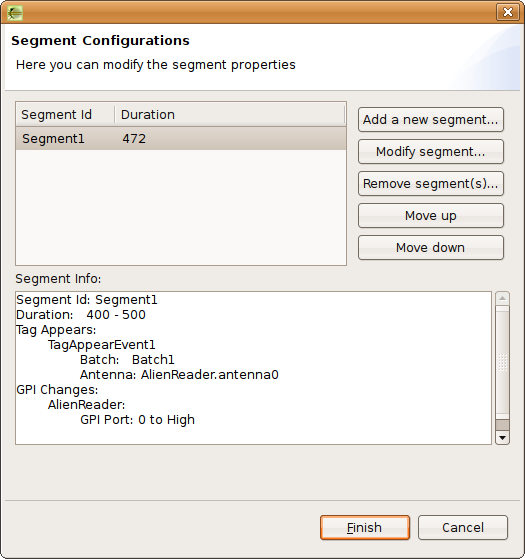Screen dimensions: 525x559
Task: Confirm with the Finish button
Action: (365, 527)
